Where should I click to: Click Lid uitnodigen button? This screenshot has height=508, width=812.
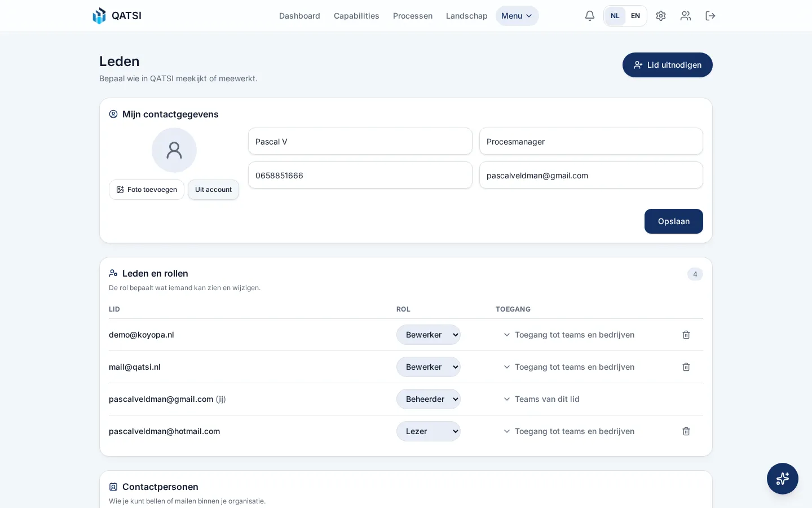[x=668, y=65]
